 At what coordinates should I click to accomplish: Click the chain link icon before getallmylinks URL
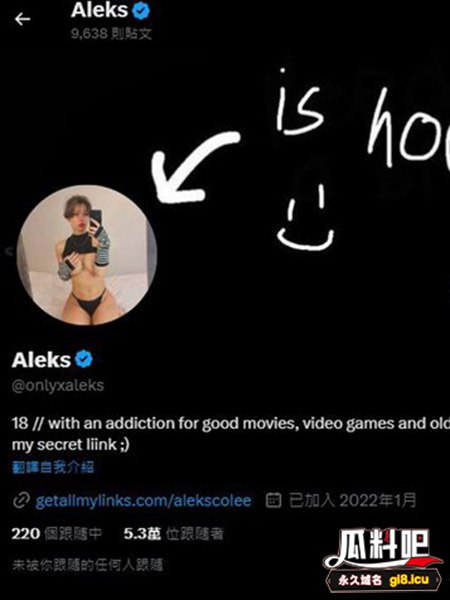click(21, 500)
